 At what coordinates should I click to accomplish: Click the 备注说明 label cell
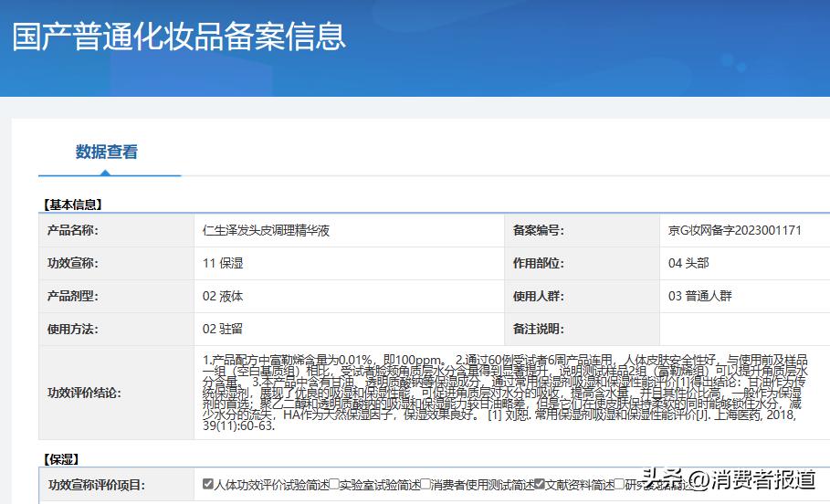(x=583, y=329)
